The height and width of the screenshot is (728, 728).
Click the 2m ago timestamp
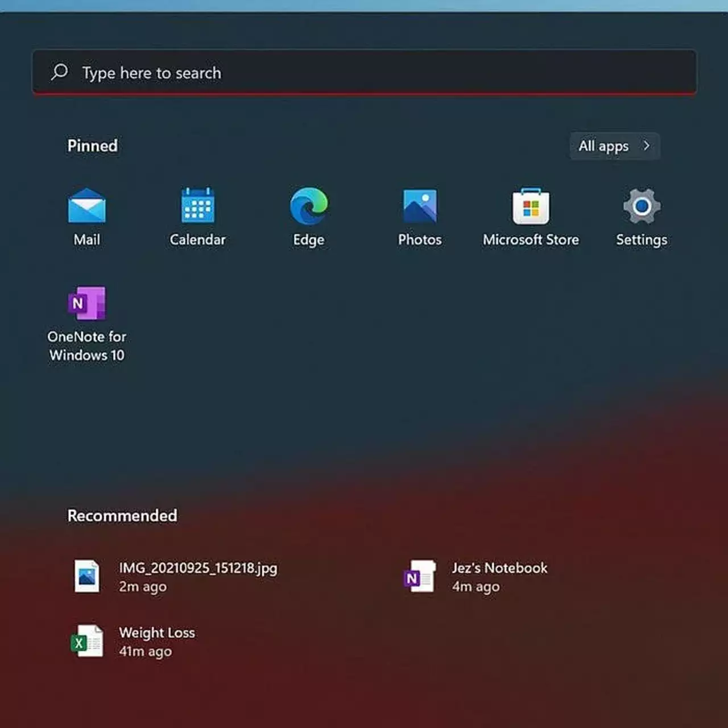pyautogui.click(x=143, y=586)
